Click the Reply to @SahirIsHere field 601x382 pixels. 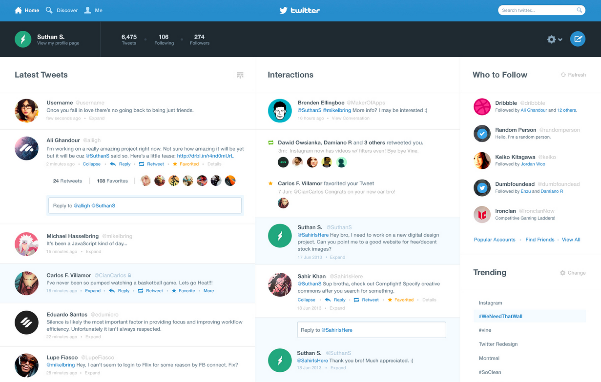pos(371,330)
